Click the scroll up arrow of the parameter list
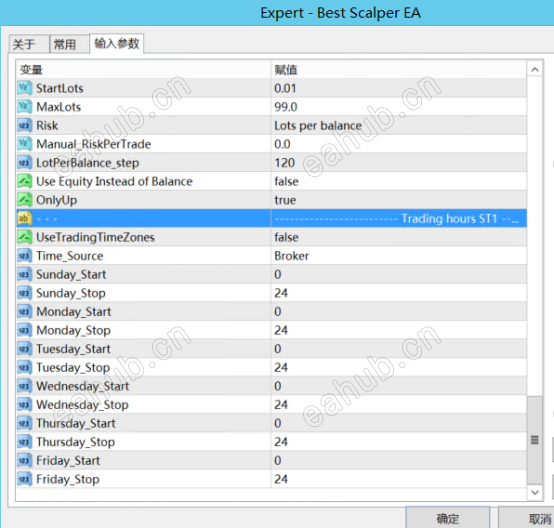The image size is (554, 528). click(535, 70)
